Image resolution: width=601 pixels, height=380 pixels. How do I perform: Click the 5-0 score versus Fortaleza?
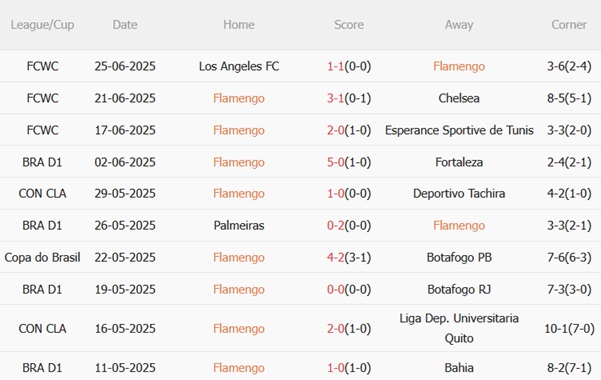tap(335, 162)
